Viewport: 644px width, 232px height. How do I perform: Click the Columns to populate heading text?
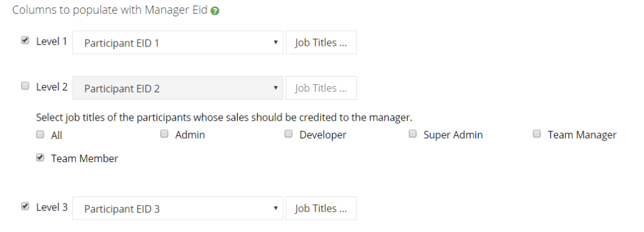109,10
